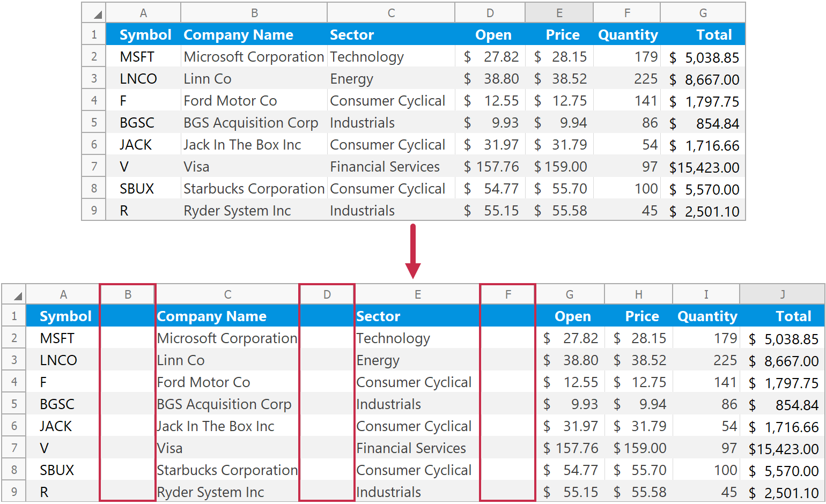Select column header J in the bottom table
The image size is (826, 504).
click(x=783, y=294)
